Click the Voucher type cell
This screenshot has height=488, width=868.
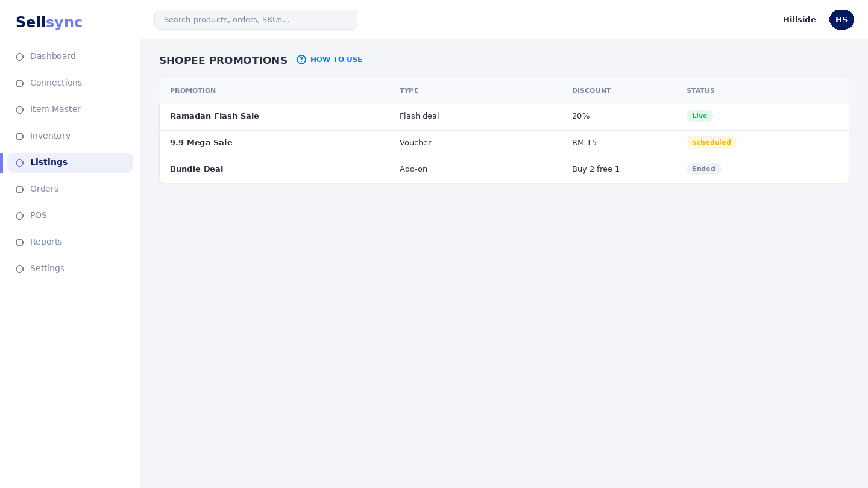point(415,143)
